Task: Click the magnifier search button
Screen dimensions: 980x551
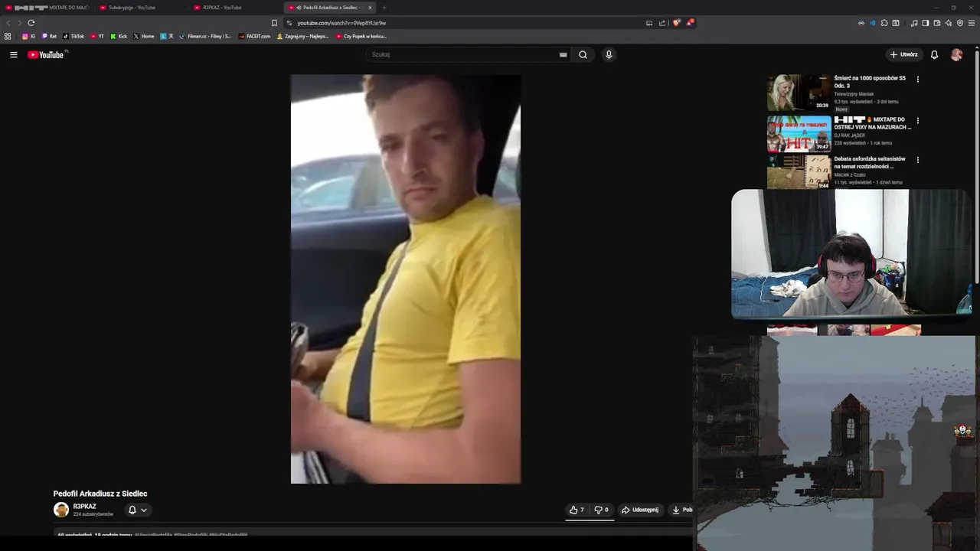Action: pyautogui.click(x=583, y=54)
